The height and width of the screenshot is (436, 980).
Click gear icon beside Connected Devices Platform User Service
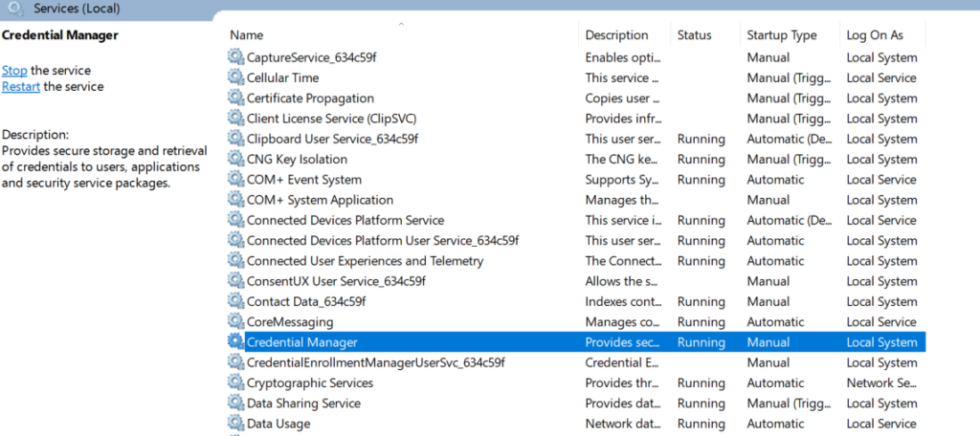point(235,241)
